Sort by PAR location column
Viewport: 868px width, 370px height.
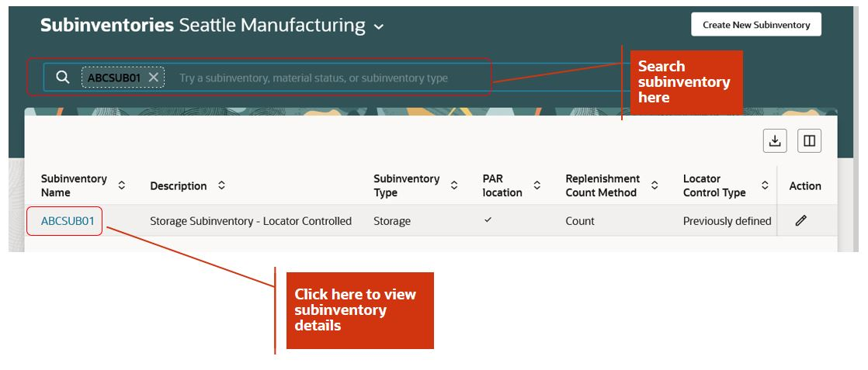click(537, 185)
